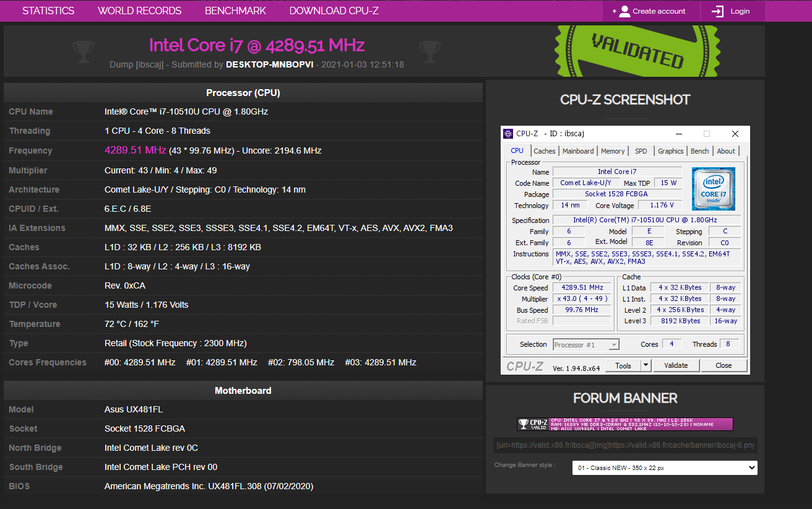The image size is (812, 509).
Task: Click the MMX, SSE IA Extensions list
Action: pos(279,228)
